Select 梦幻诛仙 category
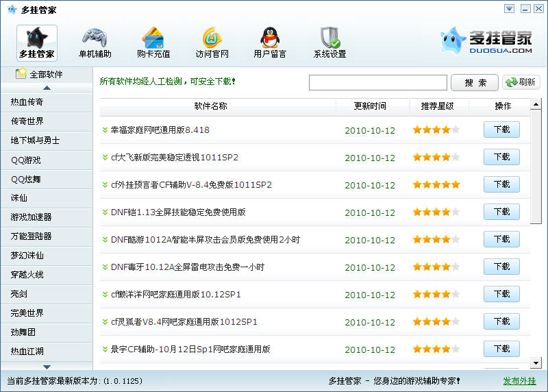This screenshot has height=392, width=548. click(47, 256)
